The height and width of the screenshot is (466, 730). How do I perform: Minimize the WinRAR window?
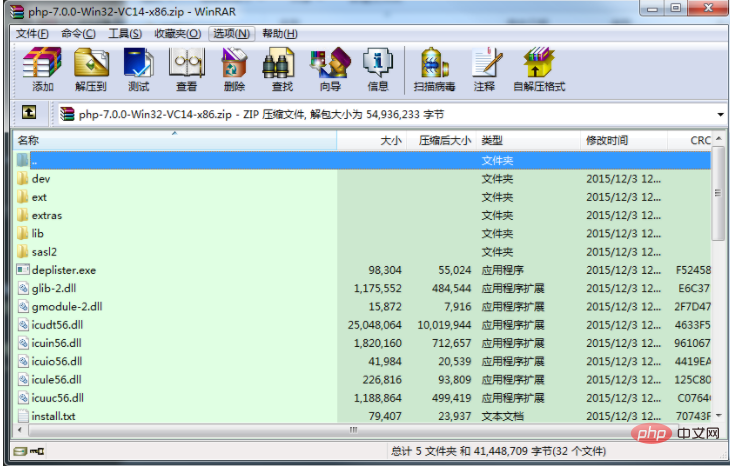click(x=653, y=9)
